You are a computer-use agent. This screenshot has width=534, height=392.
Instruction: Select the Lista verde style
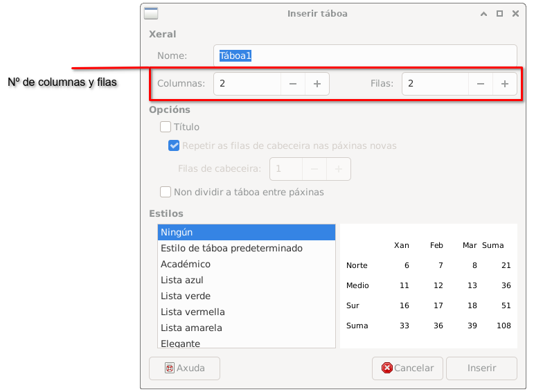point(246,296)
